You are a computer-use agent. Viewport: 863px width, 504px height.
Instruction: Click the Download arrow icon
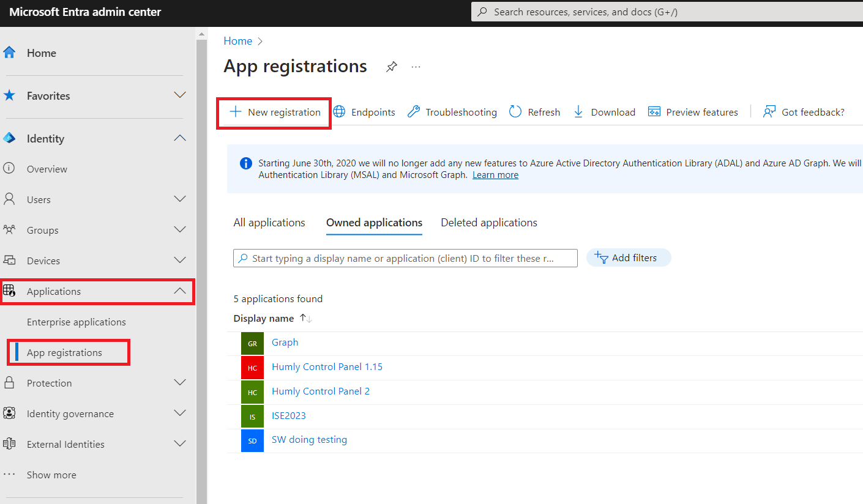tap(578, 112)
